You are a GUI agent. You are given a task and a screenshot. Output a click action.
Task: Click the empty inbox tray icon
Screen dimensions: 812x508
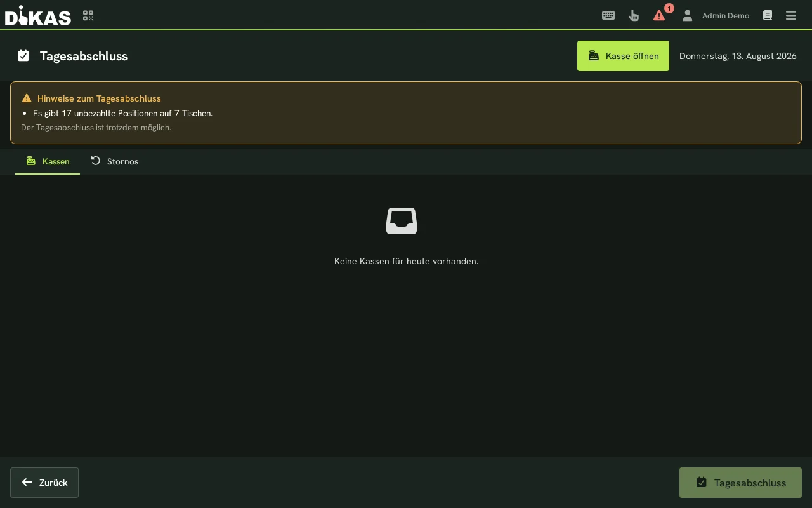click(x=402, y=221)
